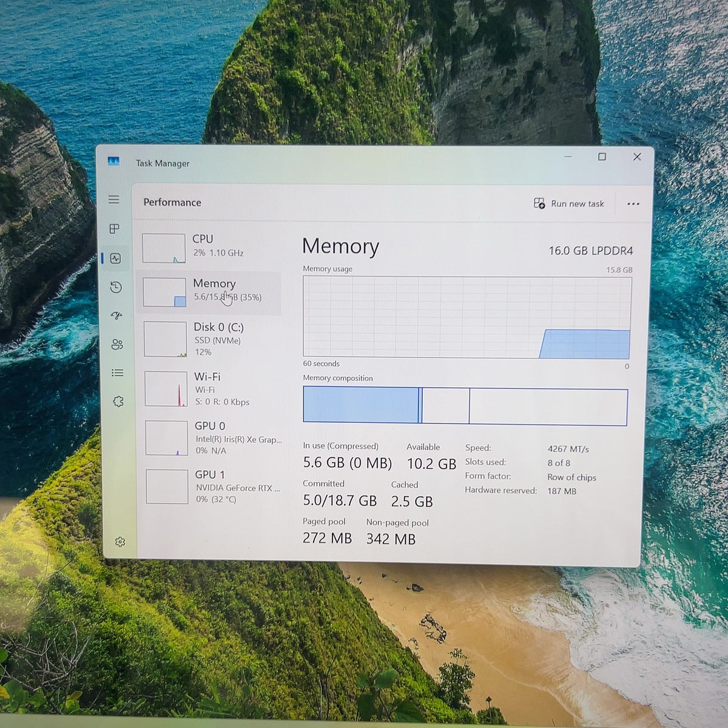Select Disk 0 (C:) performance item

coord(212,339)
